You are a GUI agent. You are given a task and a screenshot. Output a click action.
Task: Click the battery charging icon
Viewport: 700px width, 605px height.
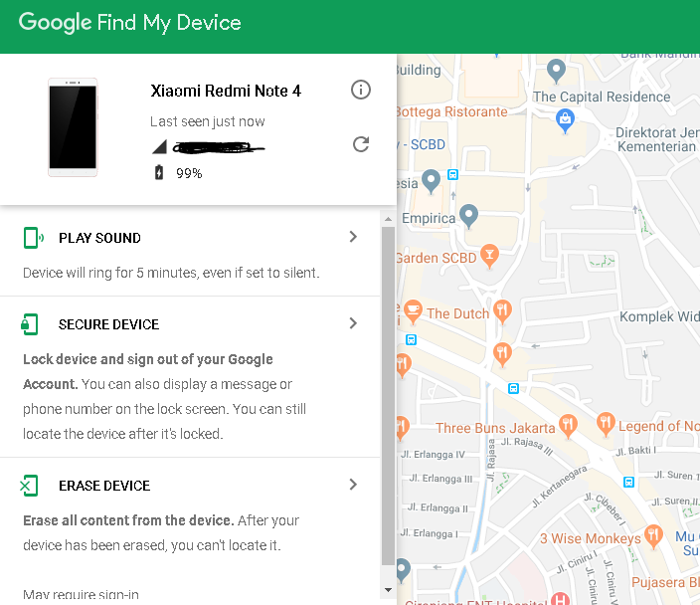pos(159,172)
